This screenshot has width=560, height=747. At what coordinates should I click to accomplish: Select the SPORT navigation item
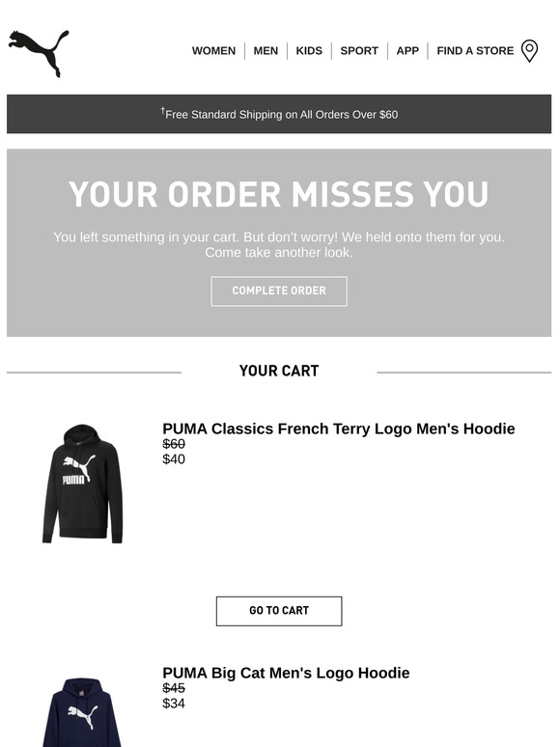359,50
